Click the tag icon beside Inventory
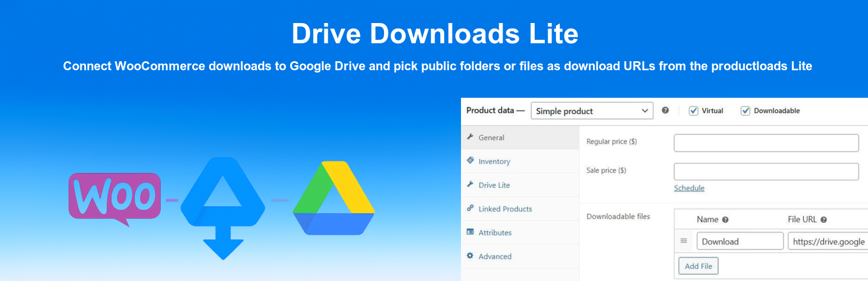The height and width of the screenshot is (281, 868). pyautogui.click(x=470, y=160)
